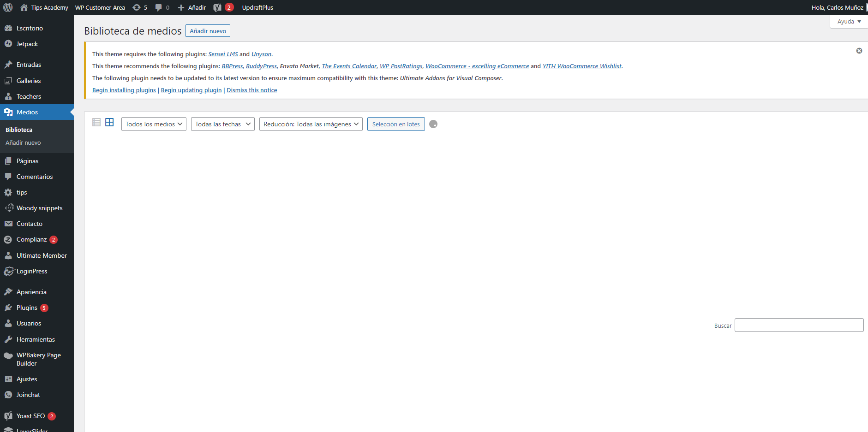Click the Ajustes settings icon
868x432 pixels.
(8, 379)
